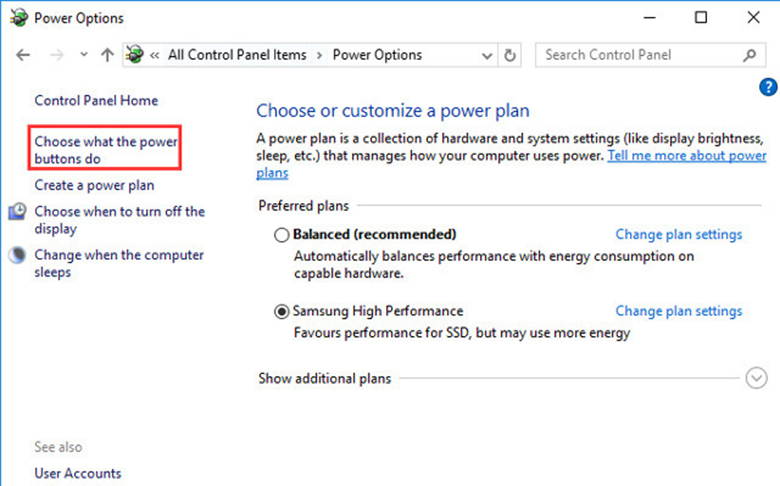Select the Balanced (recommended) power plan
Screen dimensions: 780x486
click(x=281, y=235)
